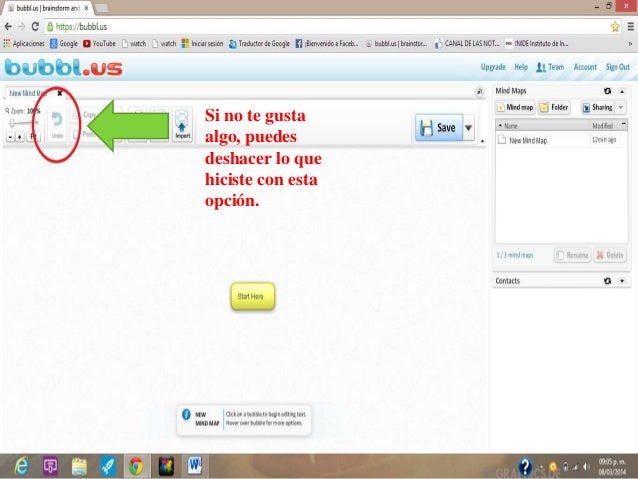This screenshot has width=638, height=479.
Task: Open the Bienvenido a Facebook bookmark
Action: click(x=327, y=44)
